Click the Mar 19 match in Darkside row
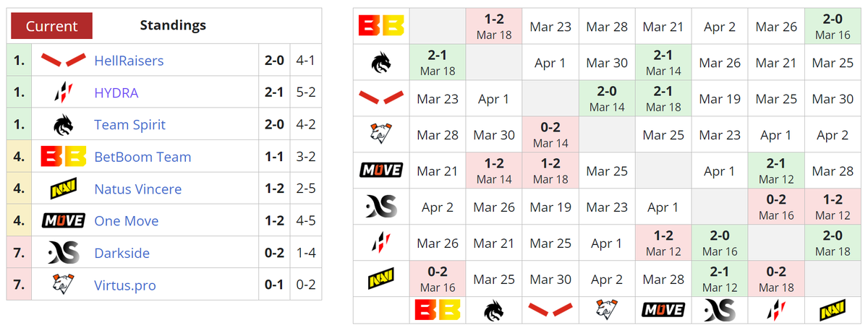The height and width of the screenshot is (333, 868). click(550, 207)
